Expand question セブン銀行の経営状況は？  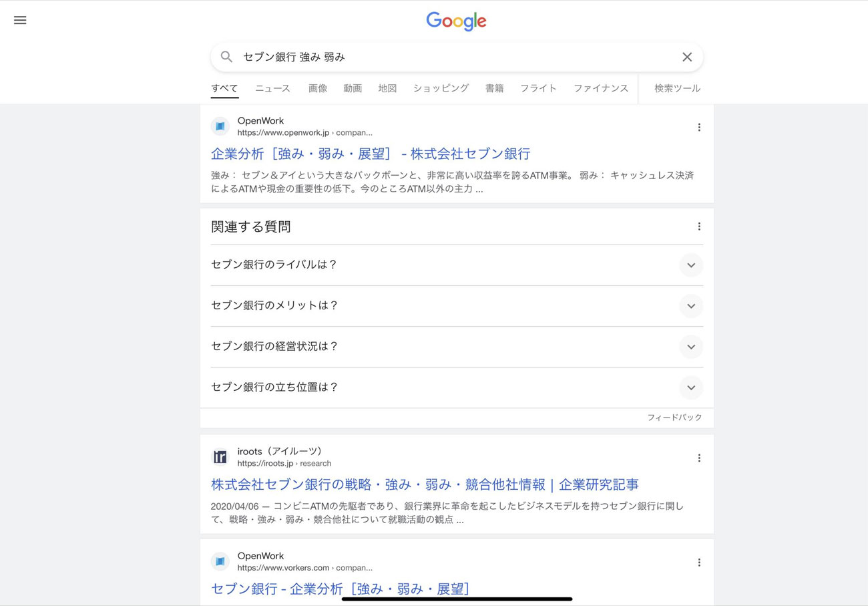690,347
